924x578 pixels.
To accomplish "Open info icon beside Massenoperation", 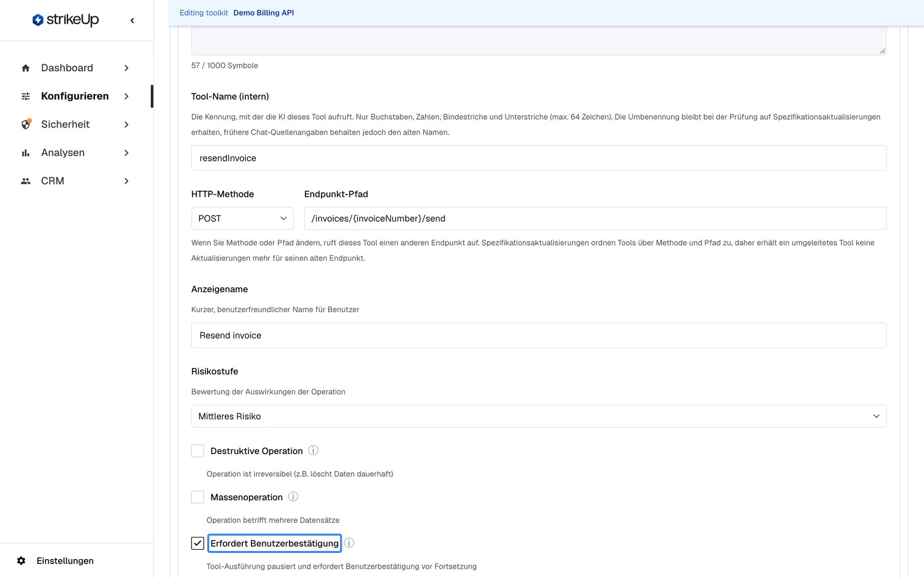I will pyautogui.click(x=293, y=497).
